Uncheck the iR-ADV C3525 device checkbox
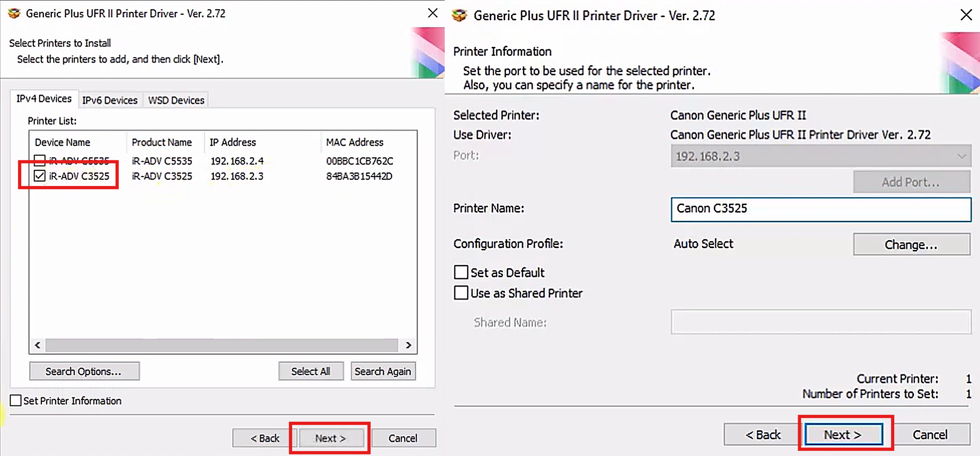Viewport: 980px width, 456px height. [x=39, y=176]
